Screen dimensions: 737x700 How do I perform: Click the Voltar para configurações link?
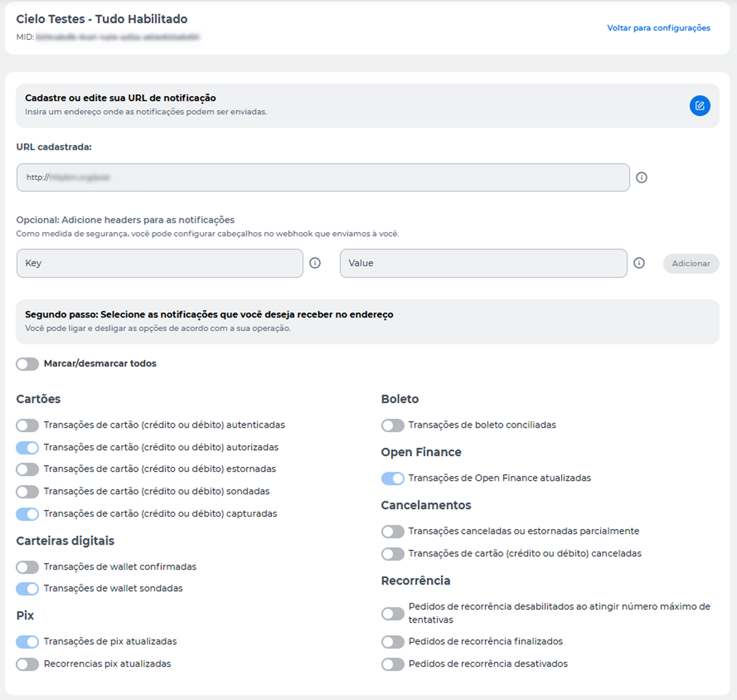[x=658, y=28]
